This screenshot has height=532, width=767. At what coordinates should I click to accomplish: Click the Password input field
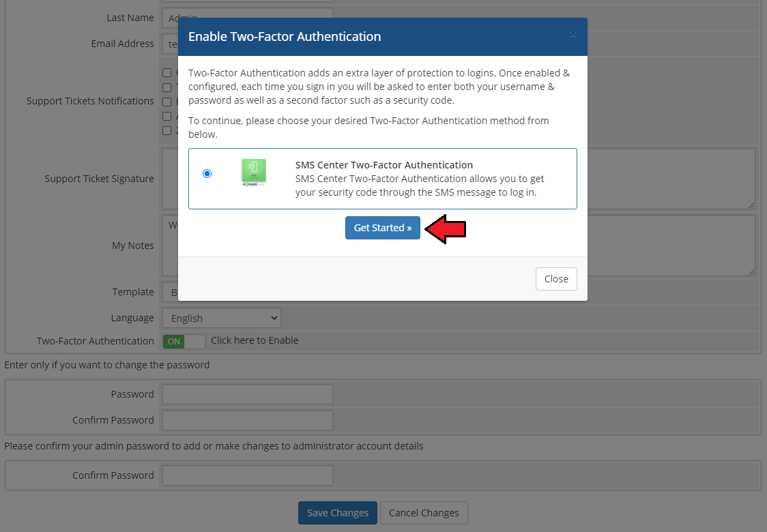(x=248, y=394)
